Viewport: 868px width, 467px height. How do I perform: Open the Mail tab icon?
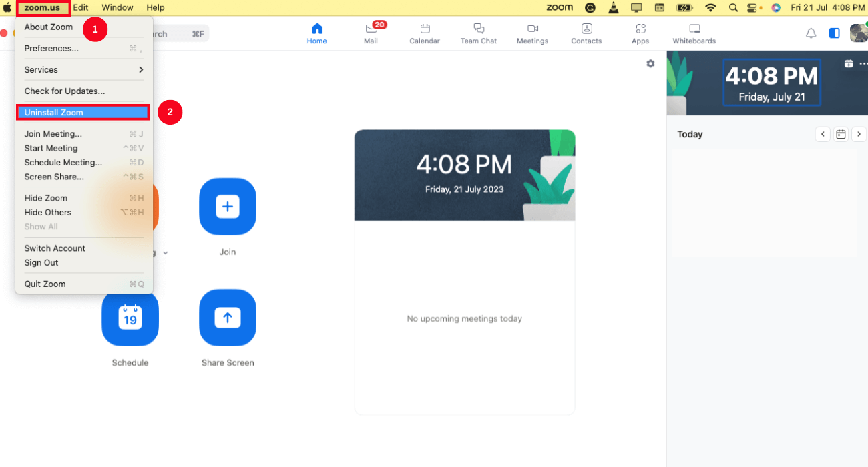tap(371, 29)
